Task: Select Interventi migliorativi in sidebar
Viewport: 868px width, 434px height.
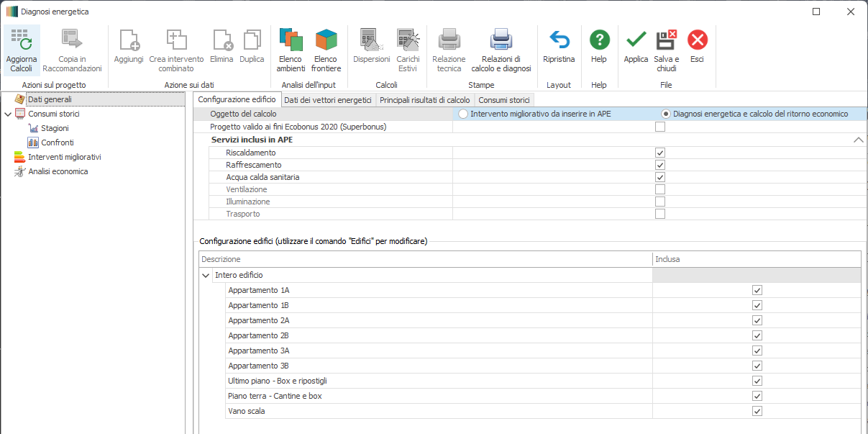Action: pyautogui.click(x=64, y=157)
